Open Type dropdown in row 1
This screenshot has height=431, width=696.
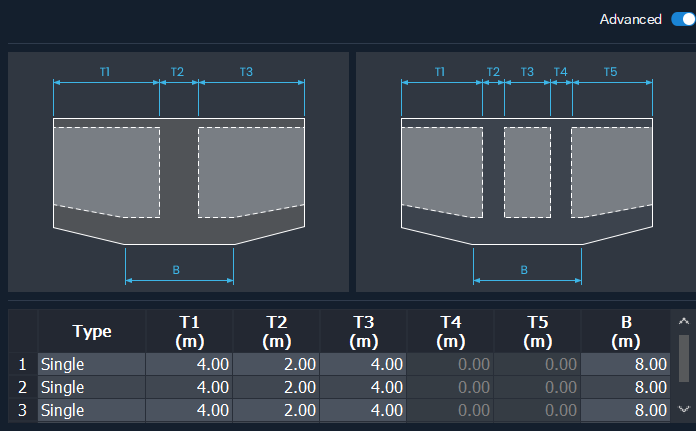92,364
